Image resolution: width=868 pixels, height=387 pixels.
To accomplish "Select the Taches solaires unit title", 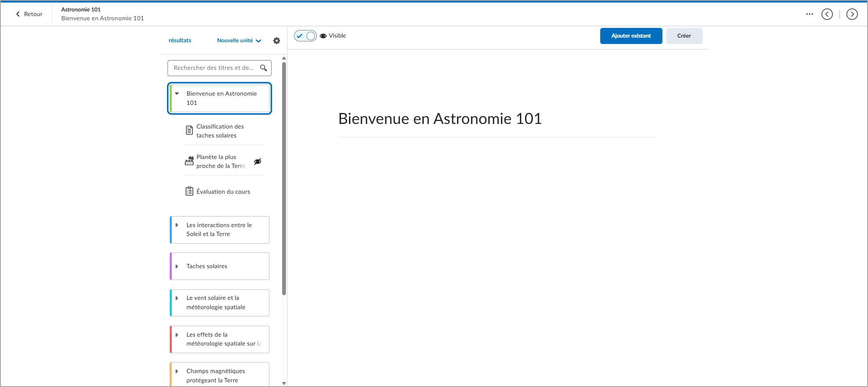I will (x=207, y=266).
